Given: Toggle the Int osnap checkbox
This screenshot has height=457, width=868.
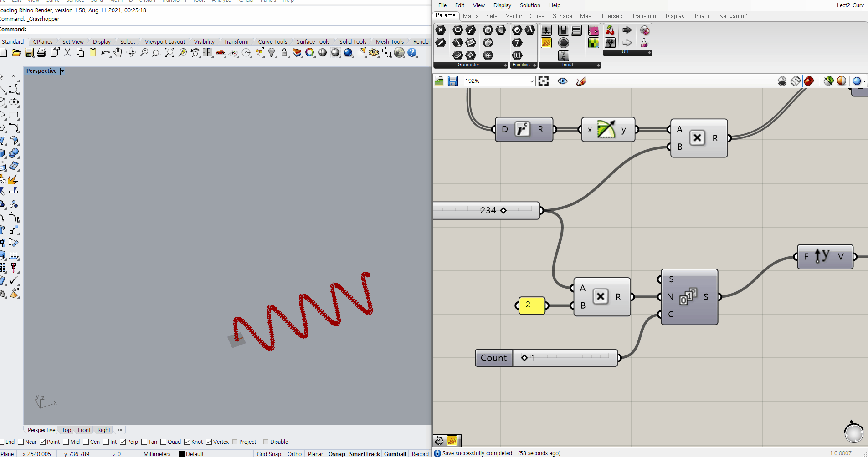Looking at the screenshot, I should 106,442.
